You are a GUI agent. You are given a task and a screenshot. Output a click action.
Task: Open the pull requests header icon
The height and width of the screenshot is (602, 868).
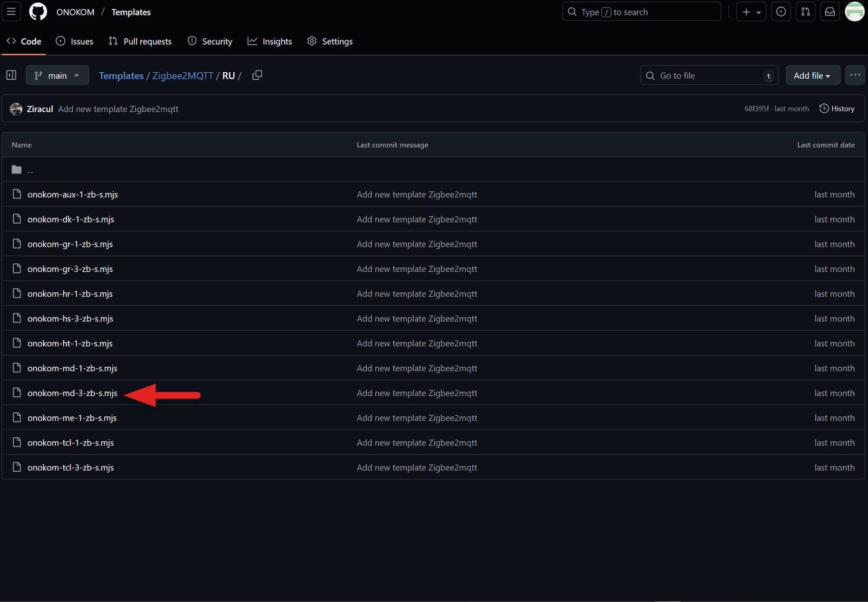(805, 12)
